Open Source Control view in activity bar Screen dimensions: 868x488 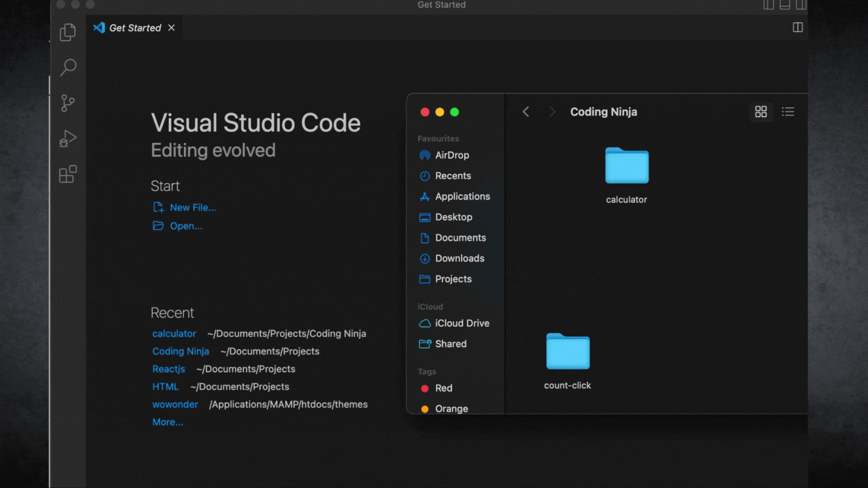pyautogui.click(x=68, y=103)
